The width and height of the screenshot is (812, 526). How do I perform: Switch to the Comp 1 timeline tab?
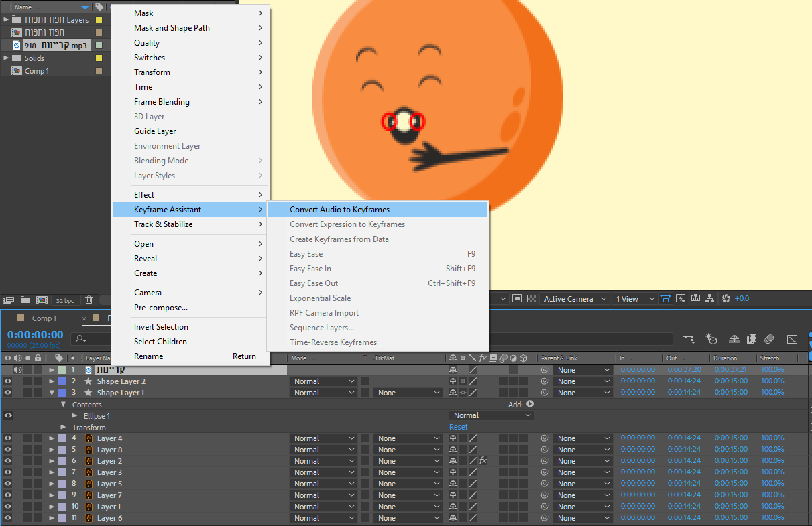[x=44, y=318]
